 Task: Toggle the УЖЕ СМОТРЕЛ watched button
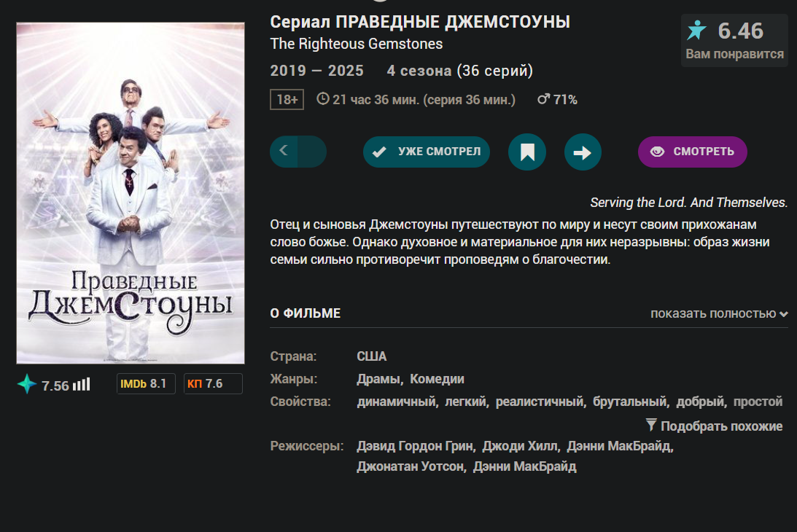click(x=427, y=152)
